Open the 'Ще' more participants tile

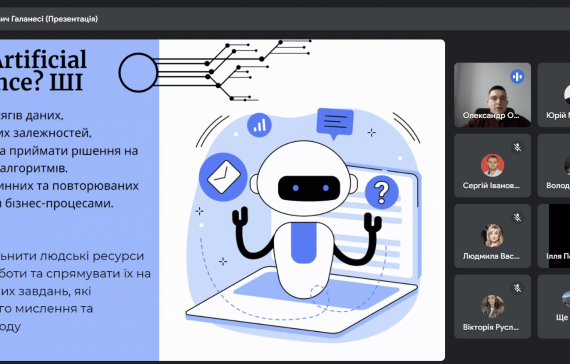[554, 307]
